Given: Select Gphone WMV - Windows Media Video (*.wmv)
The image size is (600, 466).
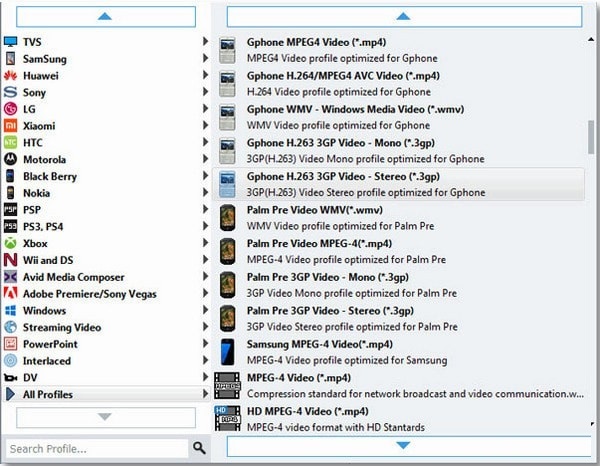Looking at the screenshot, I should [x=398, y=117].
